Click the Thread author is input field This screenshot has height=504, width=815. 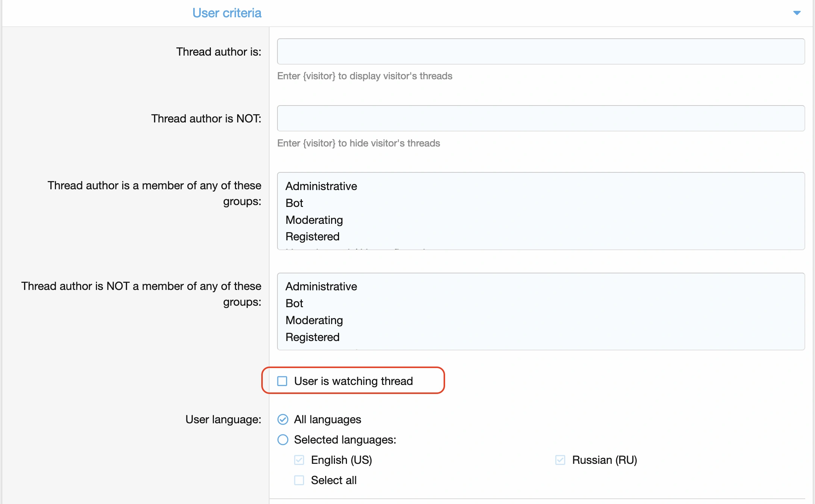tap(541, 51)
